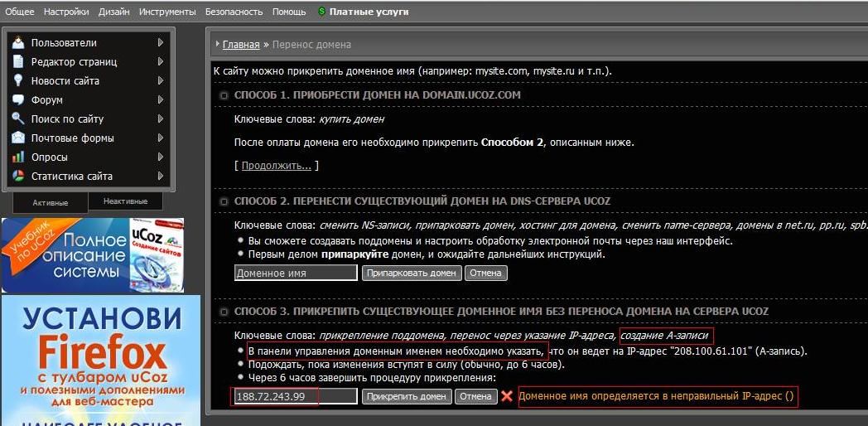
Task: Expand the Редактор страниц submenu arrow
Action: (161, 61)
